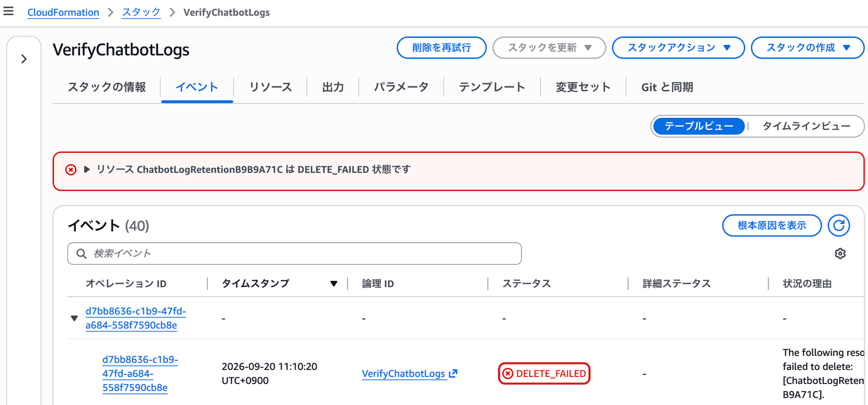Open the スタックの作成 dropdown

[x=808, y=48]
